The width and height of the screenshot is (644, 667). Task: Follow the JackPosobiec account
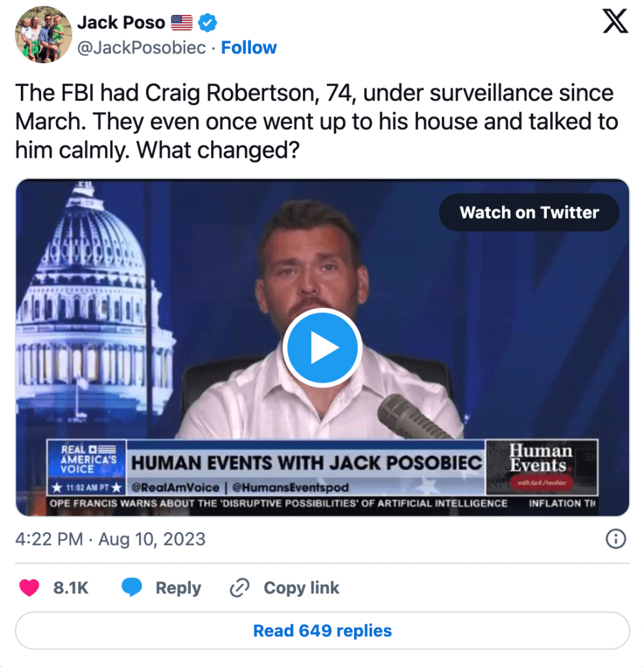249,48
